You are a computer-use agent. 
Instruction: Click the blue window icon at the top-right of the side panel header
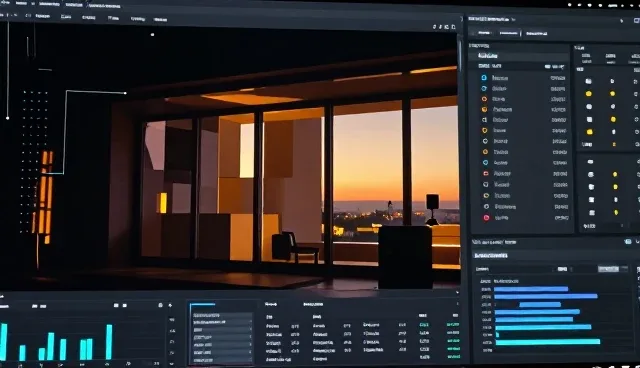(x=636, y=21)
